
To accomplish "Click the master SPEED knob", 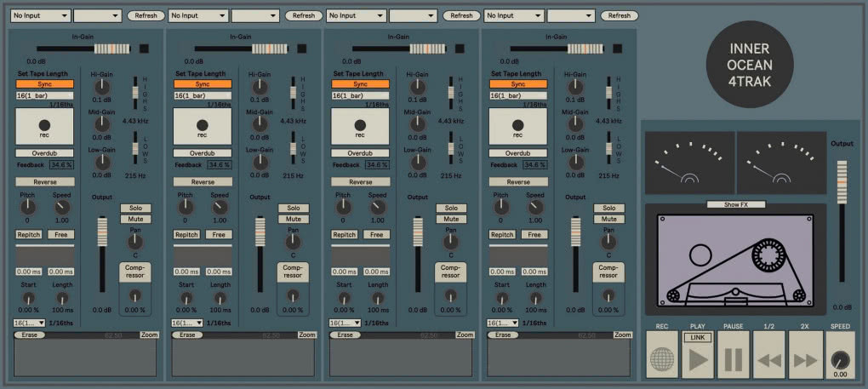I will tap(840, 360).
